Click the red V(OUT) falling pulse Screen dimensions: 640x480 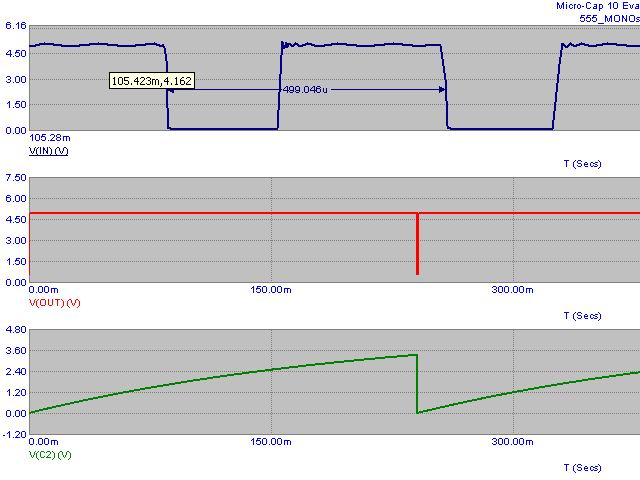point(418,244)
